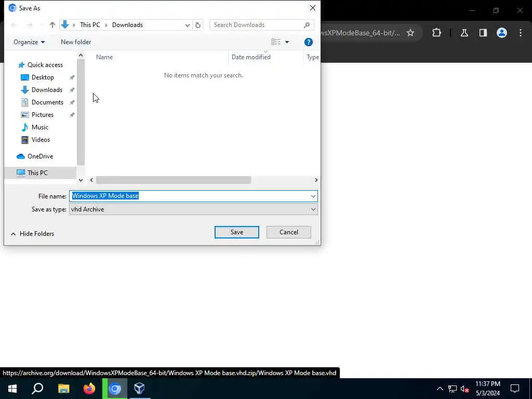This screenshot has width=532, height=399.
Task: Show hidden system tray icons
Action: click(x=440, y=389)
